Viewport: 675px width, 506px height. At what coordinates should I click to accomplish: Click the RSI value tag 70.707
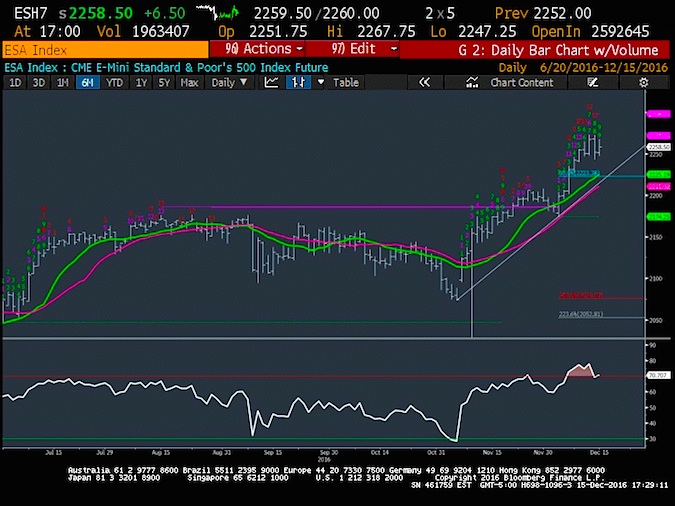pyautogui.click(x=659, y=376)
